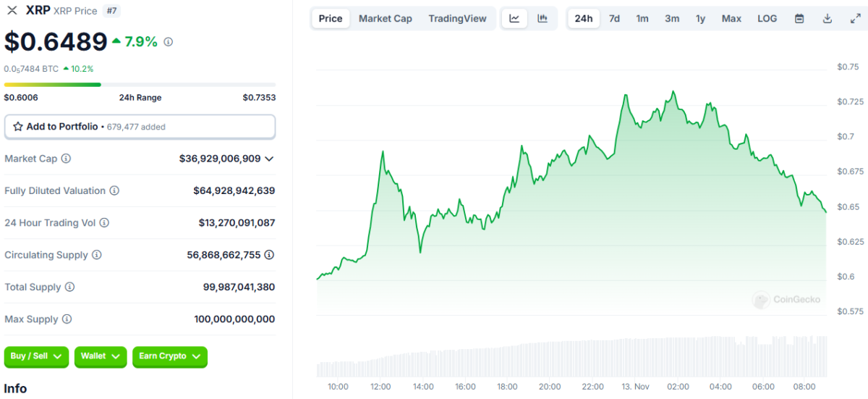Expand chart to fullscreen

click(855, 19)
